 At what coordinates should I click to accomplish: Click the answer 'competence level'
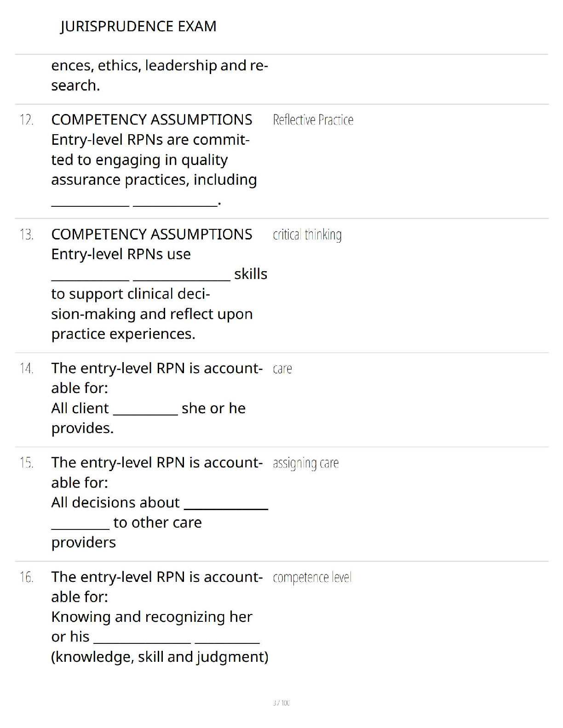tap(312, 578)
